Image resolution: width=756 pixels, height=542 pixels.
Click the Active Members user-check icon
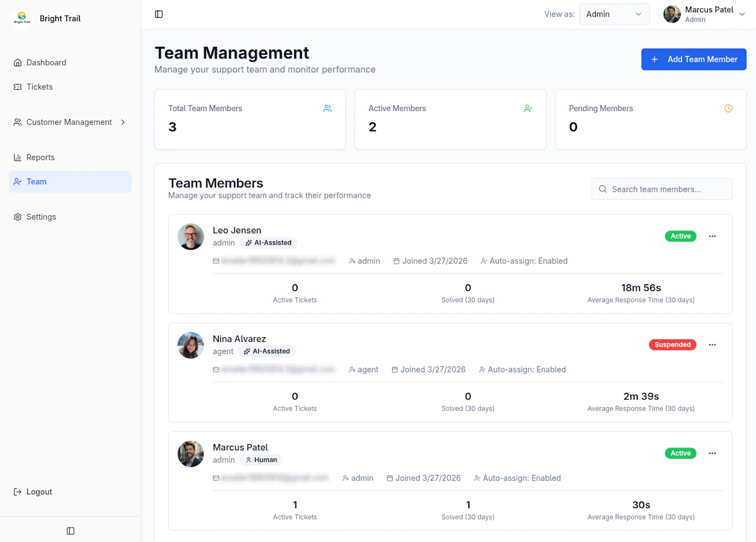[528, 109]
